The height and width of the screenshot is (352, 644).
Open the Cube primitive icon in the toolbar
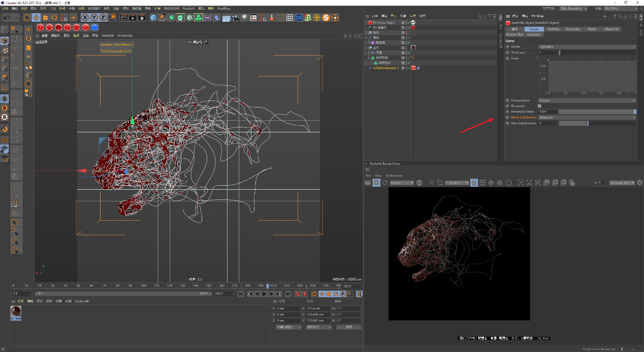(153, 18)
